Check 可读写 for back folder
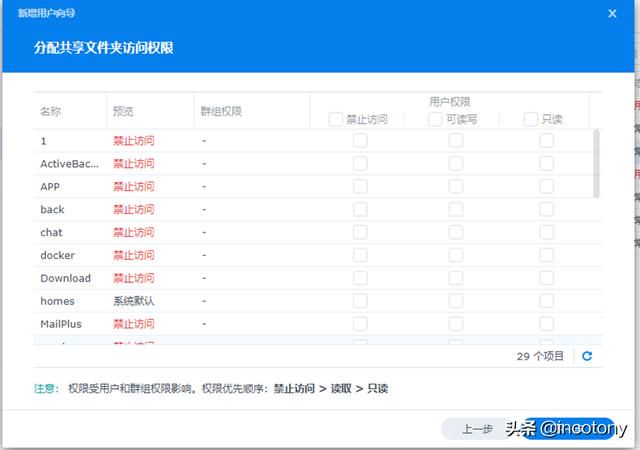The height and width of the screenshot is (450, 640). pos(456,209)
